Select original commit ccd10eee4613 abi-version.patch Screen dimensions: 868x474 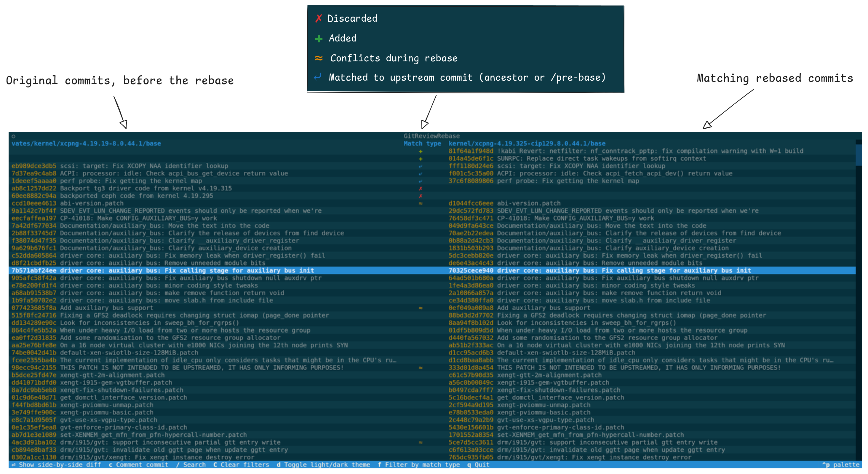point(67,203)
